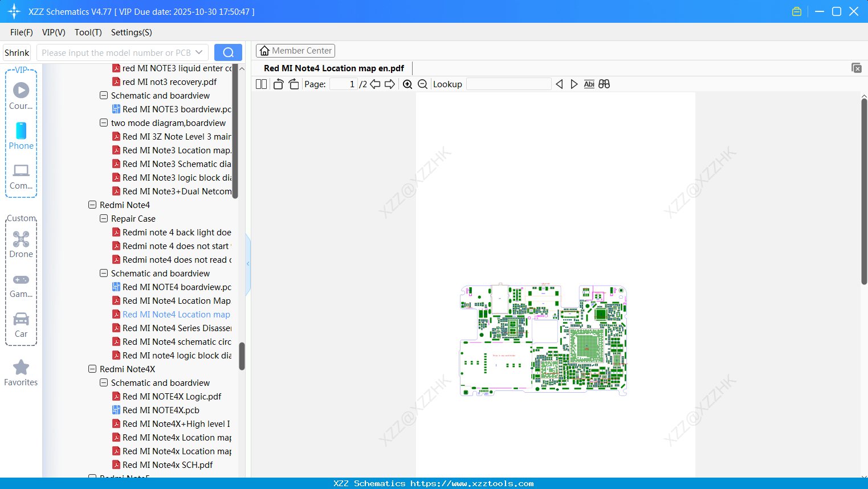
Task: Open Member Center
Action: coord(295,51)
